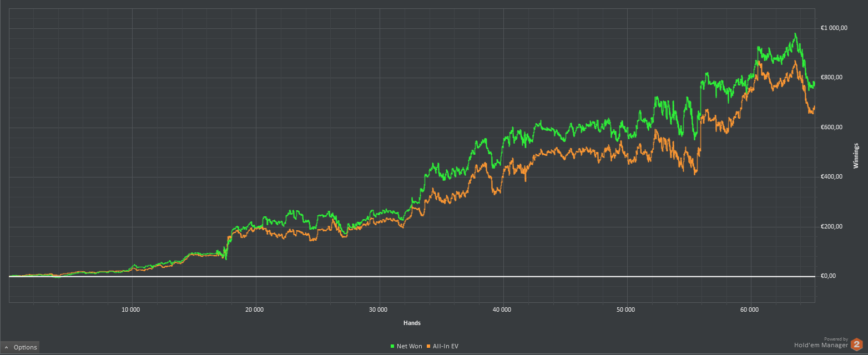Click the €1 000,00 axis label

point(834,28)
